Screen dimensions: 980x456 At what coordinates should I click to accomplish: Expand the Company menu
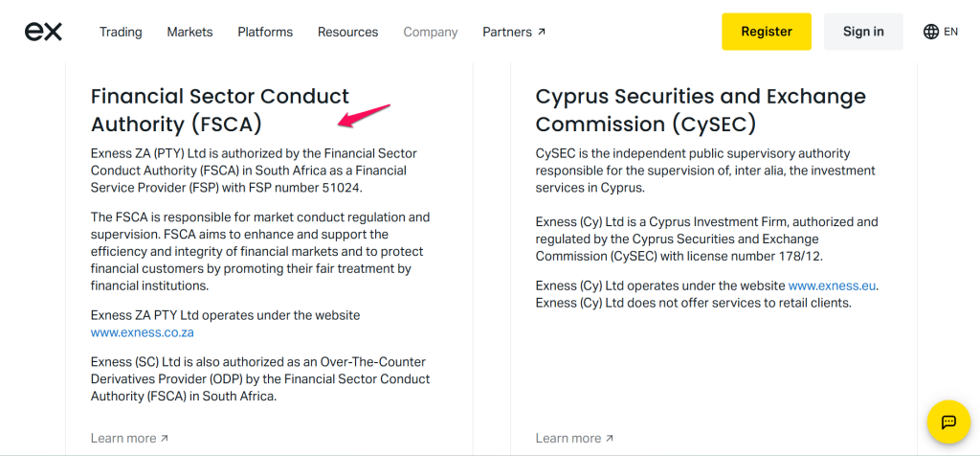(431, 32)
